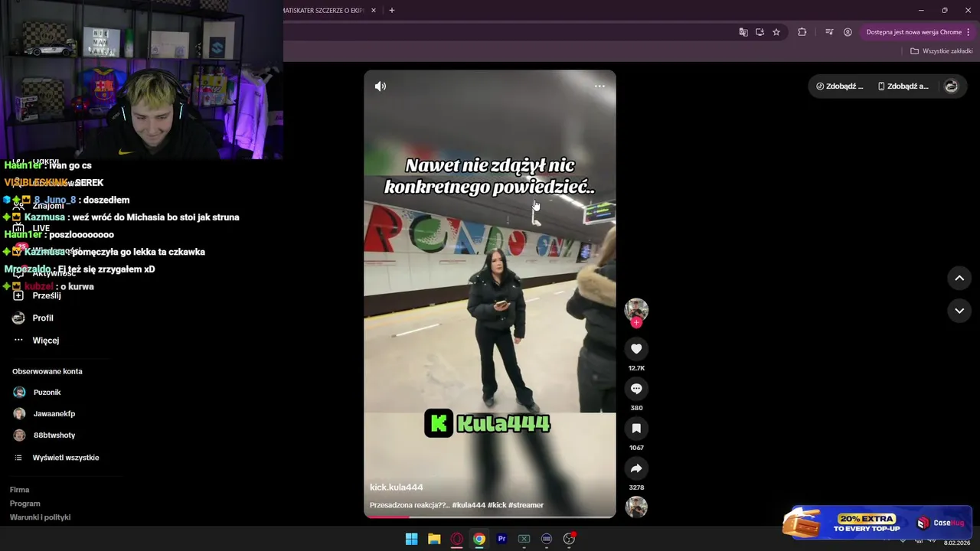Open the #kula444 hashtag in the caption
980x551 pixels.
[469, 505]
